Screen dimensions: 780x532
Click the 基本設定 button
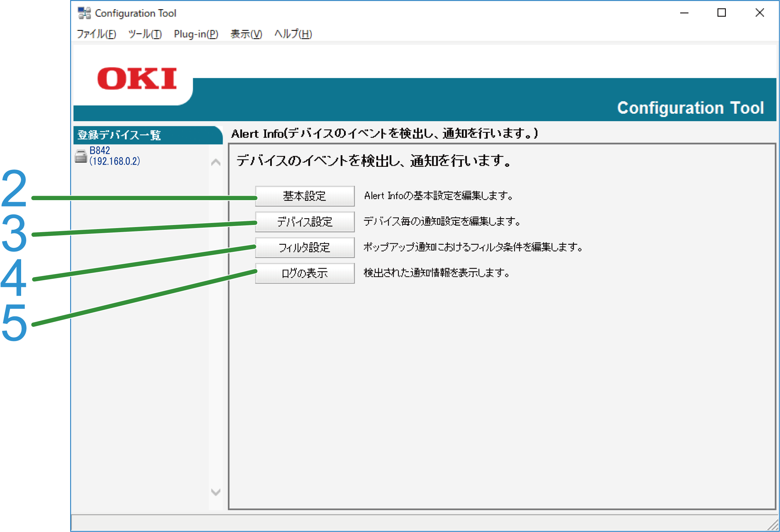[x=305, y=196]
